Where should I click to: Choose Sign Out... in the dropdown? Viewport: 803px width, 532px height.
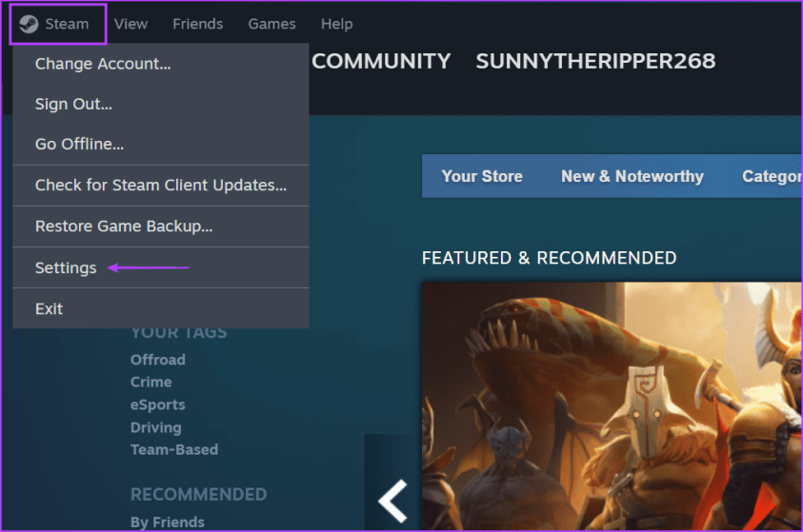click(x=161, y=104)
